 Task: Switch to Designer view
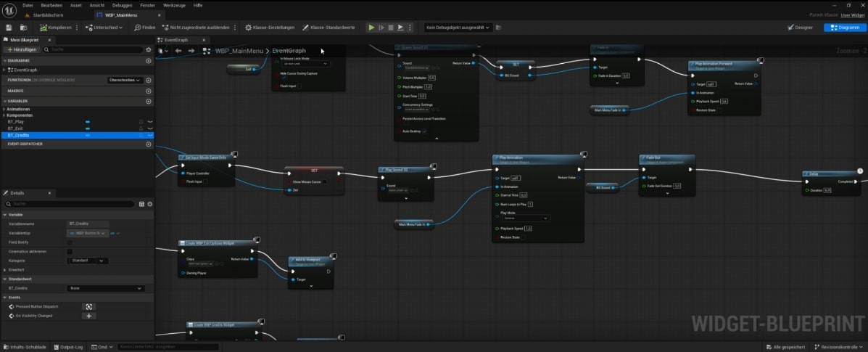pyautogui.click(x=799, y=28)
